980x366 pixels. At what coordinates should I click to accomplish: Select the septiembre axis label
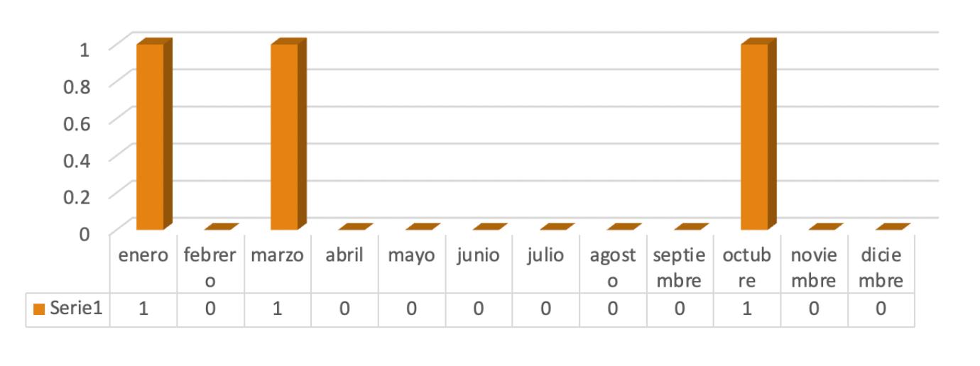coord(680,267)
